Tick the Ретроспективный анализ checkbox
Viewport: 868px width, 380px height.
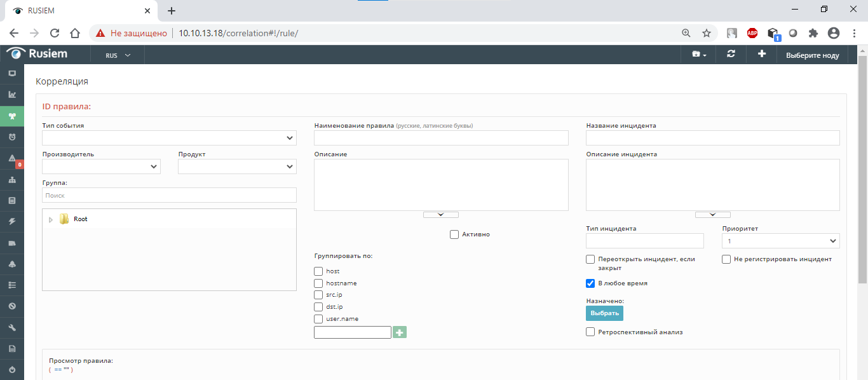point(590,332)
